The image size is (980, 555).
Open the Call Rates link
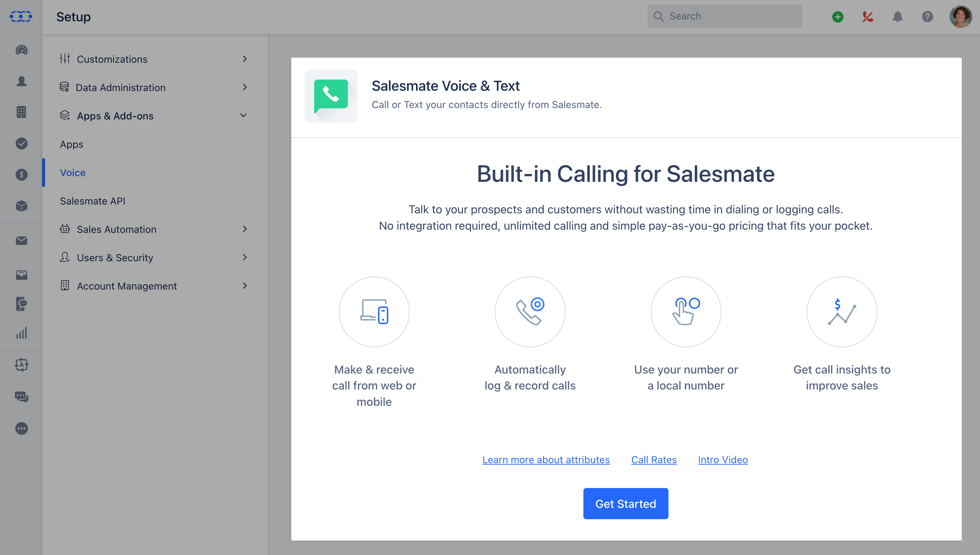[654, 460]
